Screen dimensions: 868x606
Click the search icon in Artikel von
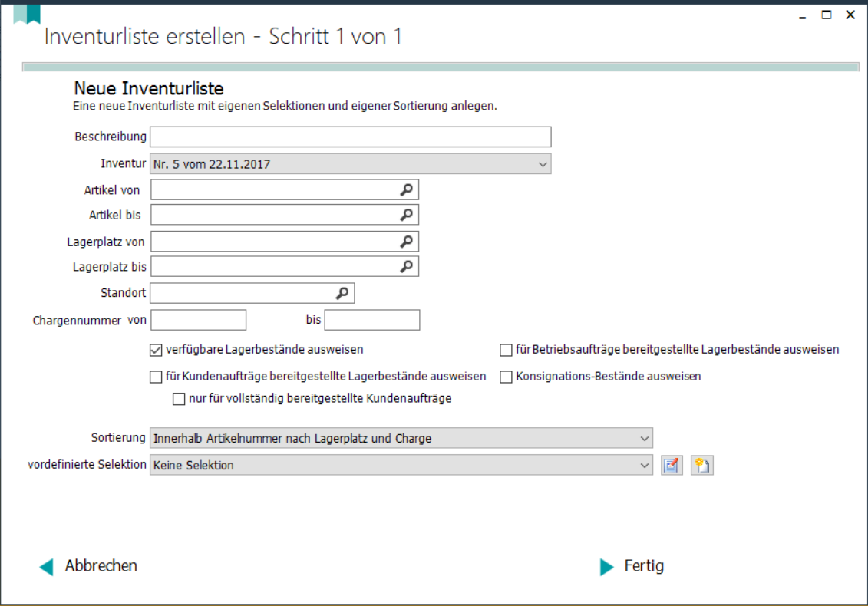pyautogui.click(x=406, y=189)
